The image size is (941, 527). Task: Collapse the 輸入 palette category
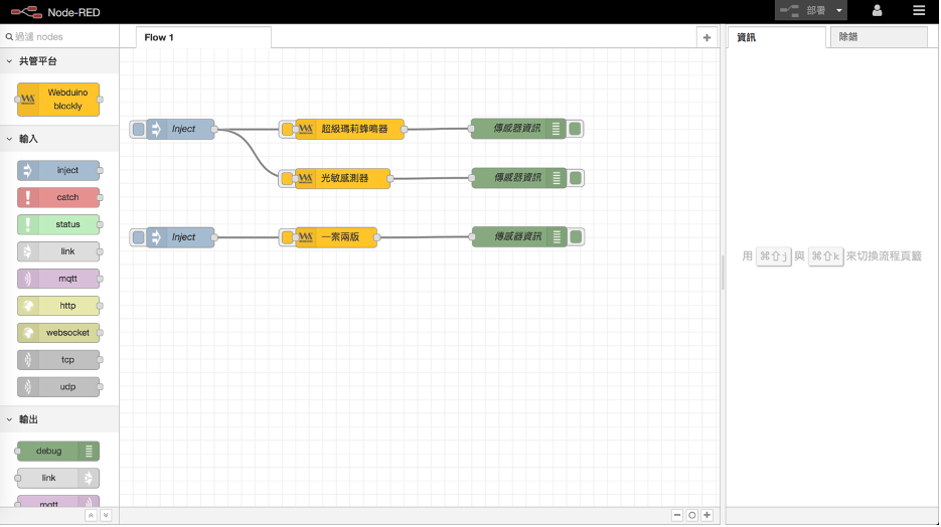59,139
